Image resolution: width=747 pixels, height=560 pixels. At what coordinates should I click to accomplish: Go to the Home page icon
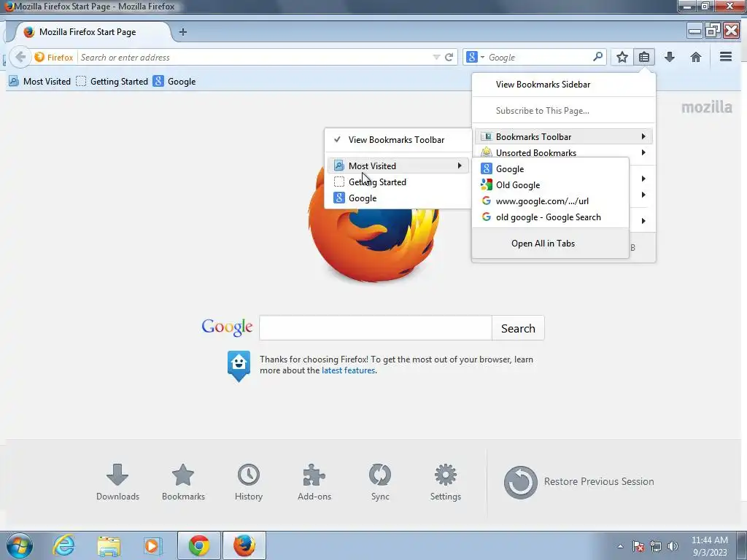[x=695, y=57]
